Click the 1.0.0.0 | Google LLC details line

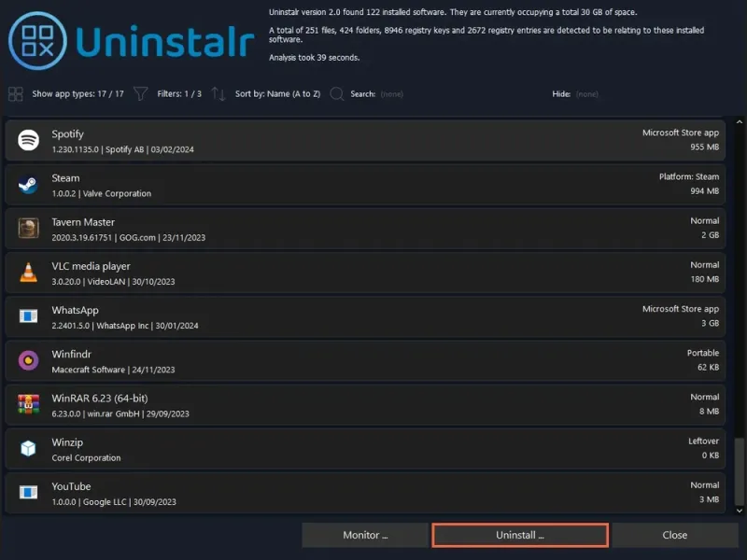[114, 502]
